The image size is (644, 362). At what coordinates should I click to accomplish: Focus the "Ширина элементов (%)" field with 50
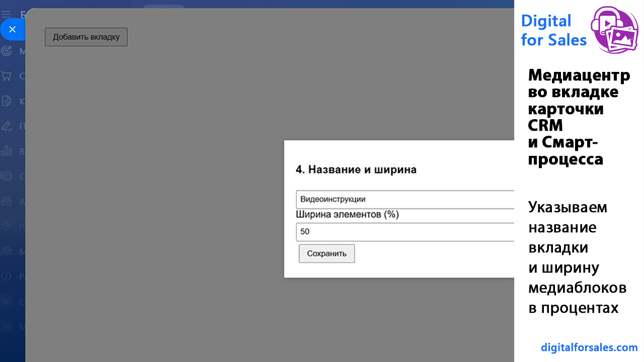(x=405, y=232)
